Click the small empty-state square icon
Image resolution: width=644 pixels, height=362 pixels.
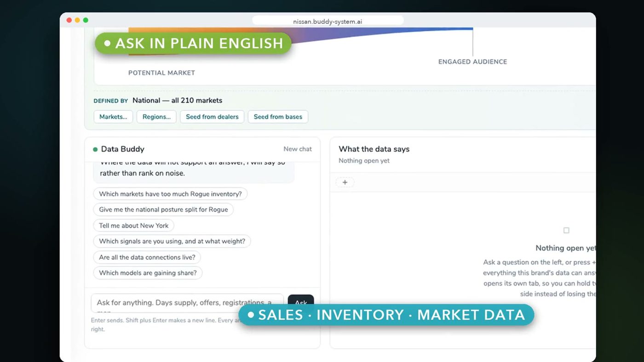point(566,231)
